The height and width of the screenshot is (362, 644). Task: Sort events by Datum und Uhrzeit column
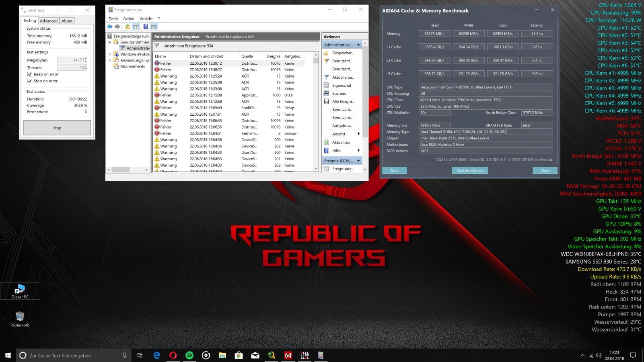coord(213,56)
